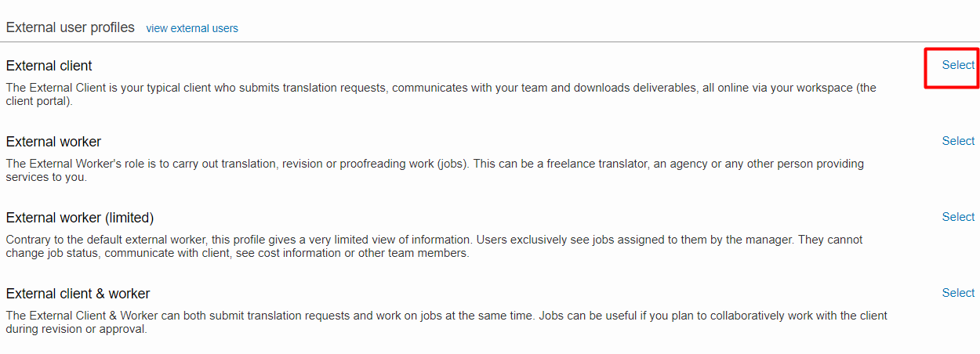This screenshot has width=980, height=354.
Task: Click the 'services to you.' text line
Action: tap(46, 178)
